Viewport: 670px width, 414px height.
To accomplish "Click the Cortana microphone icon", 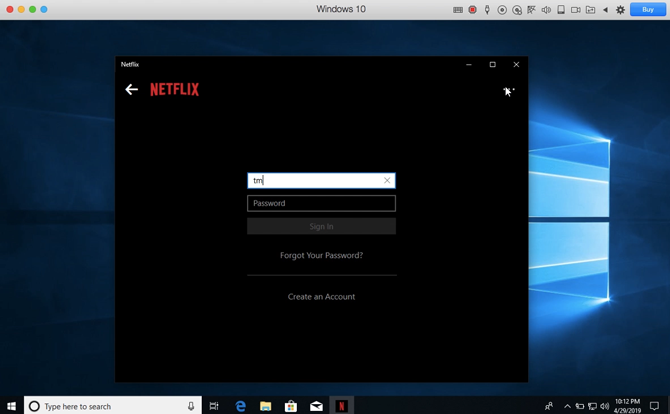I will point(191,406).
